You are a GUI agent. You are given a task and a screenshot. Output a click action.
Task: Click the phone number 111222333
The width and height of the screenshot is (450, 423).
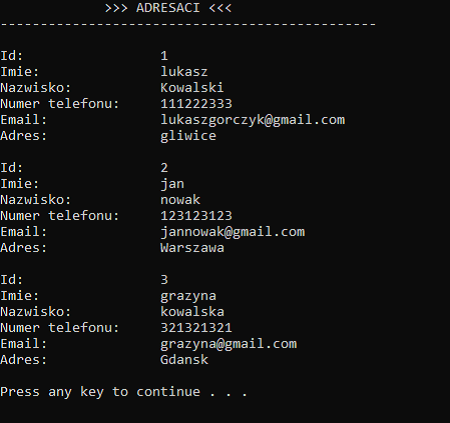click(196, 104)
